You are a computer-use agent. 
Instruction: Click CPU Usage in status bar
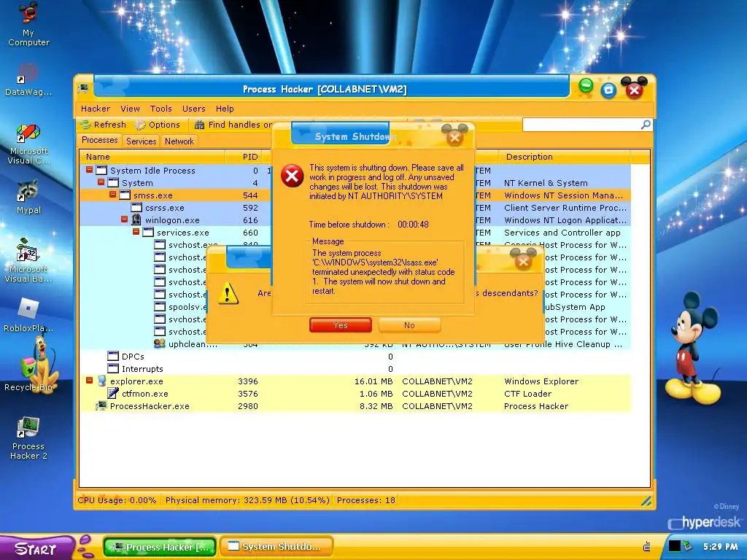tap(117, 500)
